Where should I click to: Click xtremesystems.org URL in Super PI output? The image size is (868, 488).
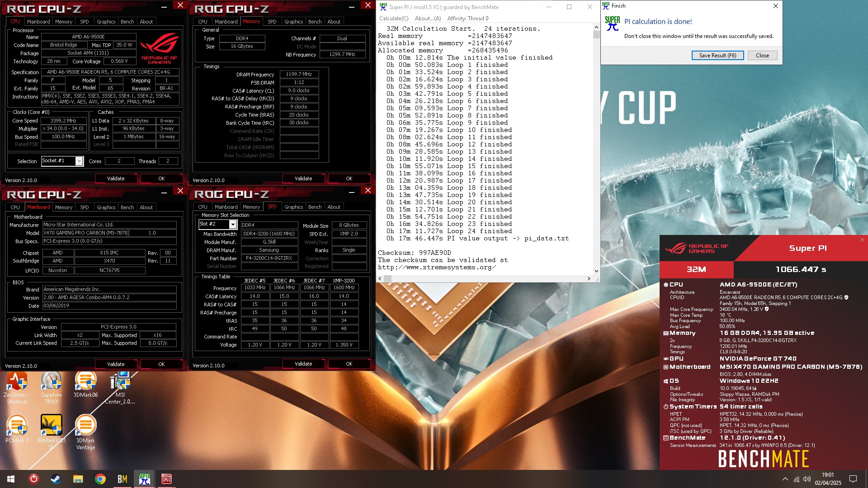pos(437,267)
